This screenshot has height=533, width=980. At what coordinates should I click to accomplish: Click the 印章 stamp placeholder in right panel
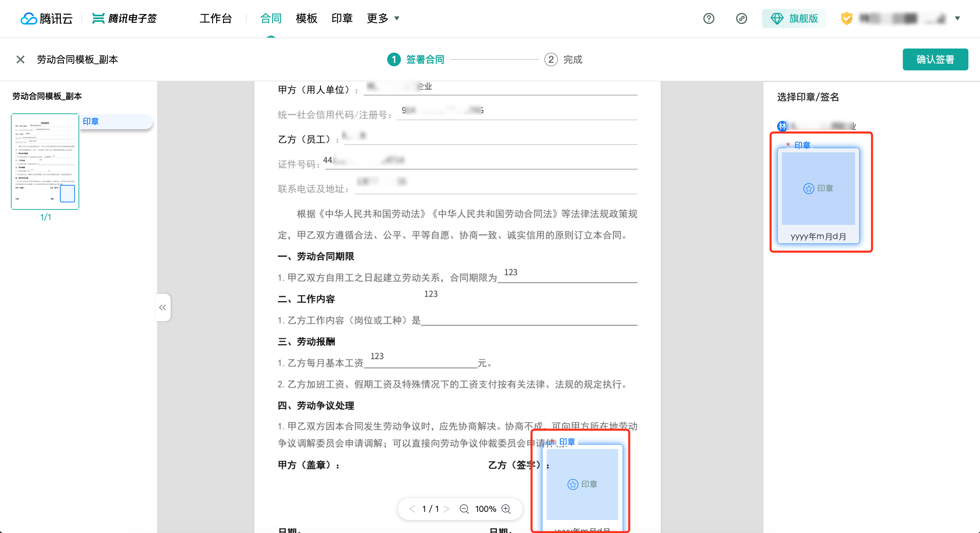click(x=819, y=189)
